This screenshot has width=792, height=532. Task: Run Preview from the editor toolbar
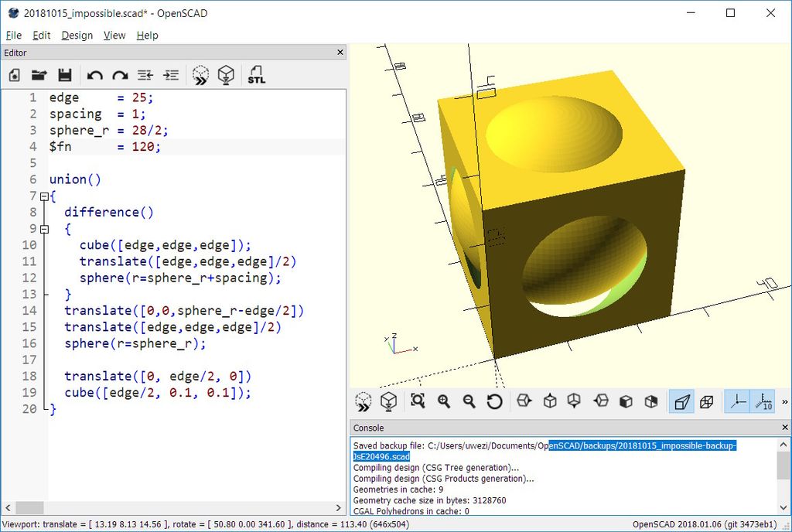[x=200, y=75]
